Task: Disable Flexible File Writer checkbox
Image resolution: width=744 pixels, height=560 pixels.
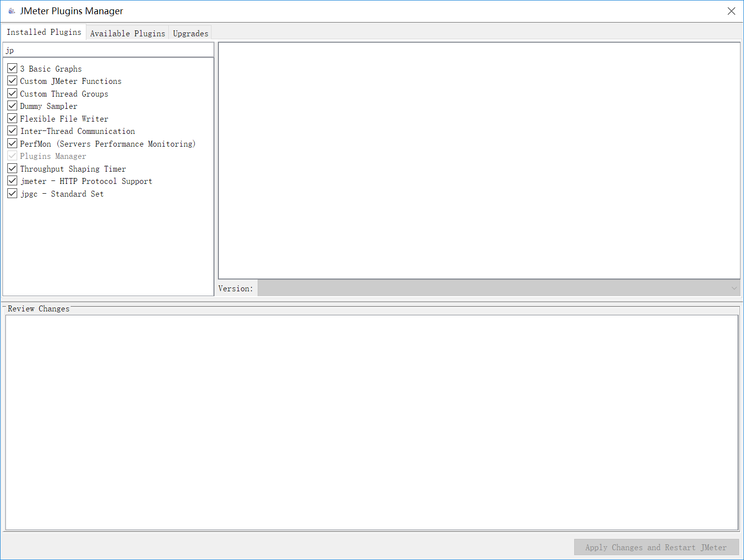Action: 12,118
